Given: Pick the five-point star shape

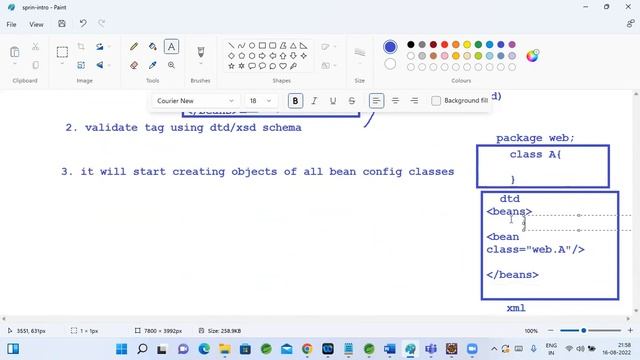Looking at the screenshot, I should [x=231, y=66].
